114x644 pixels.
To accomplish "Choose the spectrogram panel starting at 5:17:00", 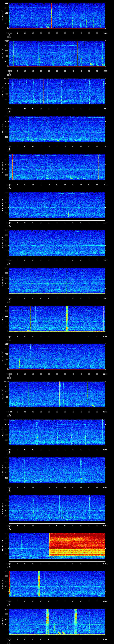I will coord(57,621).
